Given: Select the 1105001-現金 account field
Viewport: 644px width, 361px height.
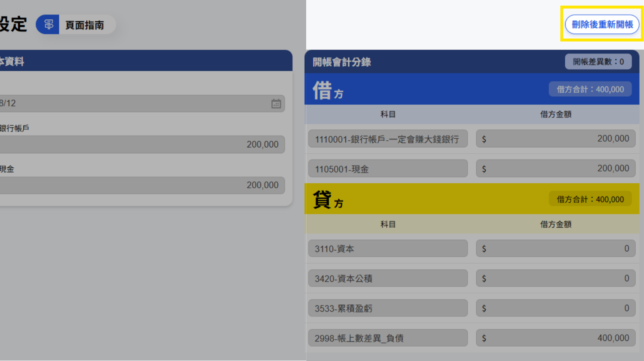Looking at the screenshot, I should coord(388,169).
